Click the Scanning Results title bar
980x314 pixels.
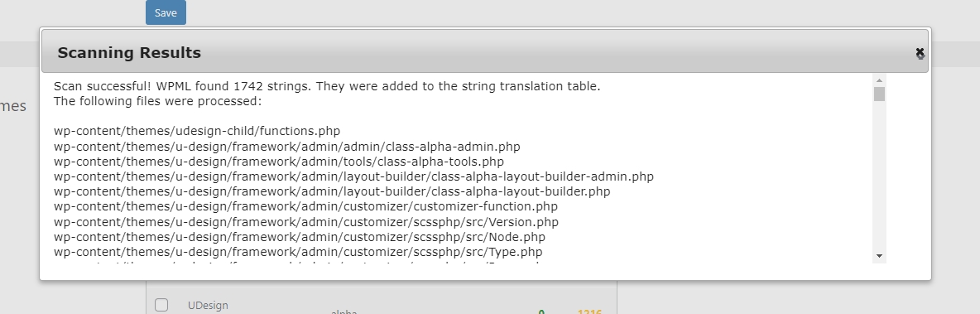pos(484,52)
